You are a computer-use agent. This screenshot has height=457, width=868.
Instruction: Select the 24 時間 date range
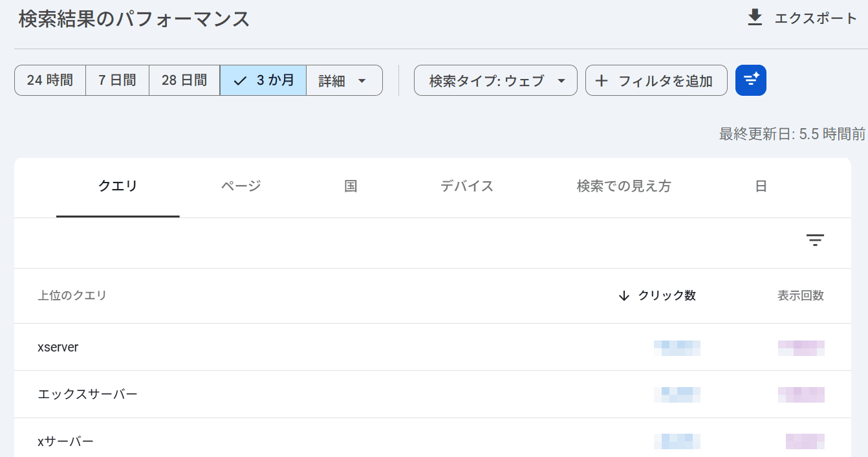point(50,80)
